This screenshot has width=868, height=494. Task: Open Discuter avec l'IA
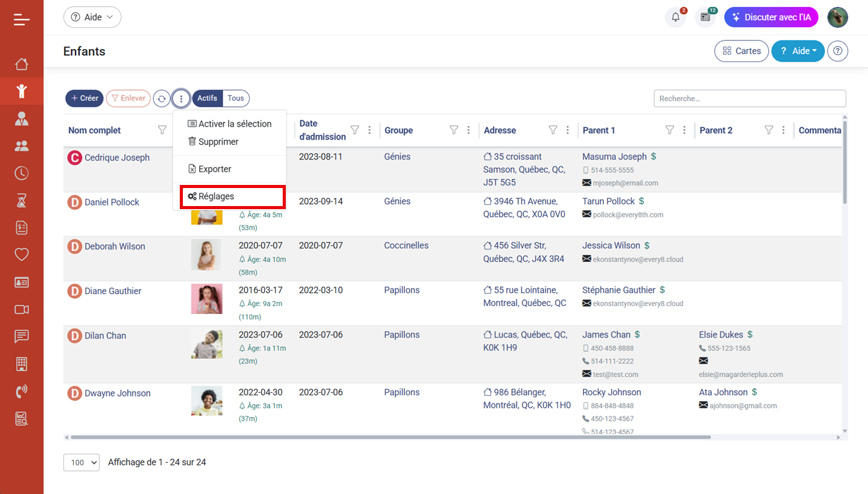[x=771, y=17]
